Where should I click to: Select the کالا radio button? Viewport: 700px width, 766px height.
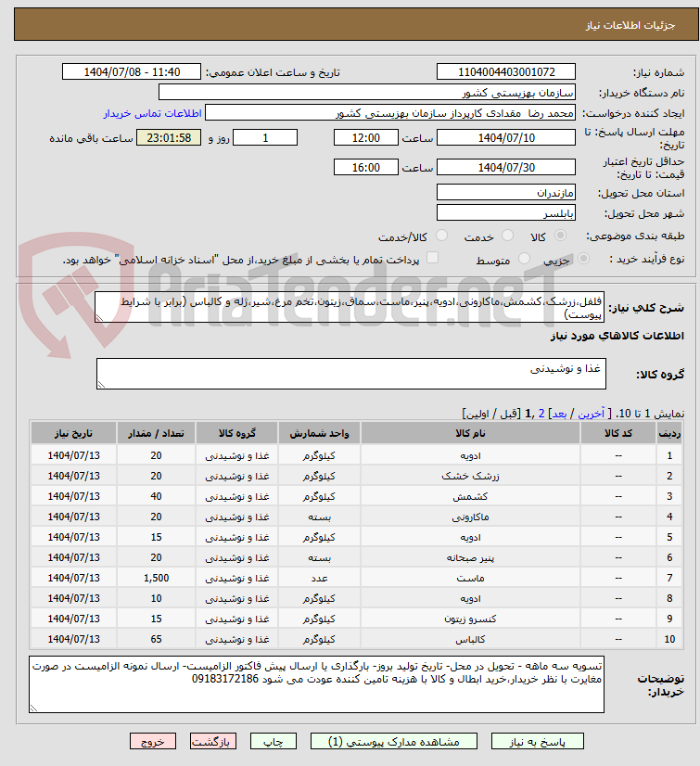pyautogui.click(x=560, y=236)
